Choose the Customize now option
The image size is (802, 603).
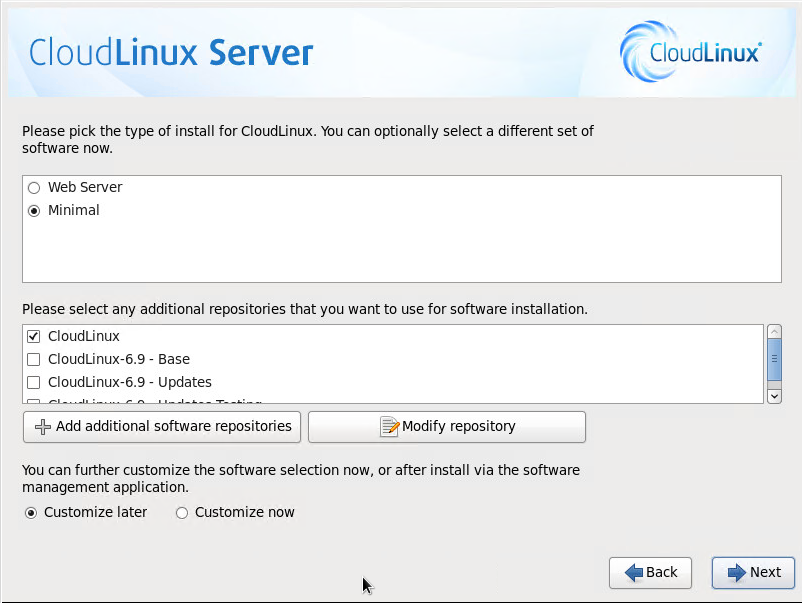click(182, 513)
